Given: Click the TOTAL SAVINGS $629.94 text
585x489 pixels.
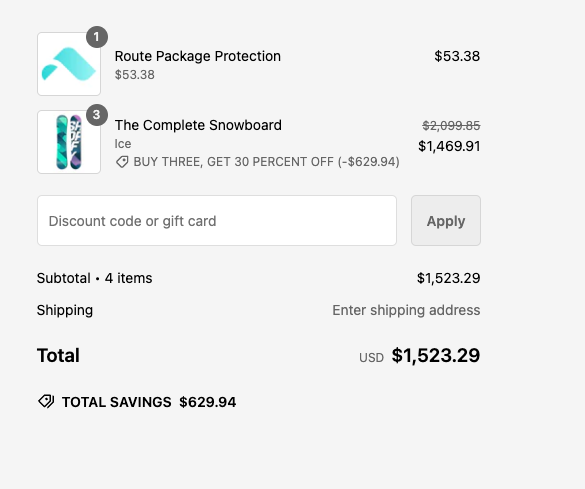Looking at the screenshot, I should point(149,402).
